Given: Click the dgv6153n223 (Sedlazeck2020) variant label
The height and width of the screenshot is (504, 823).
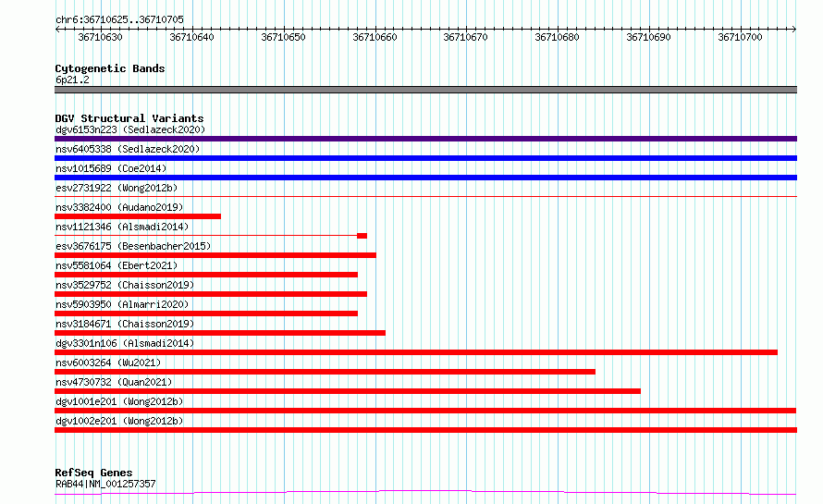Looking at the screenshot, I should [x=130, y=129].
